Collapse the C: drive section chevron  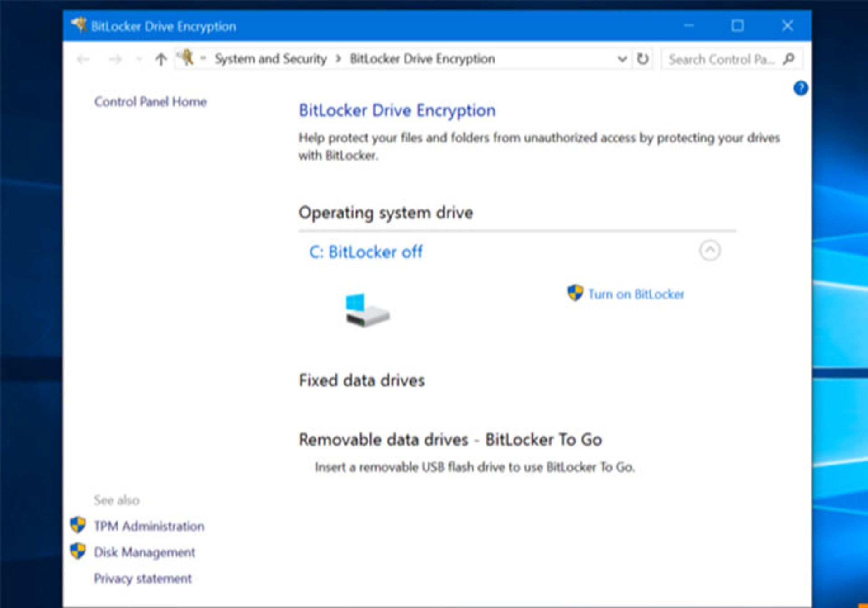[710, 250]
